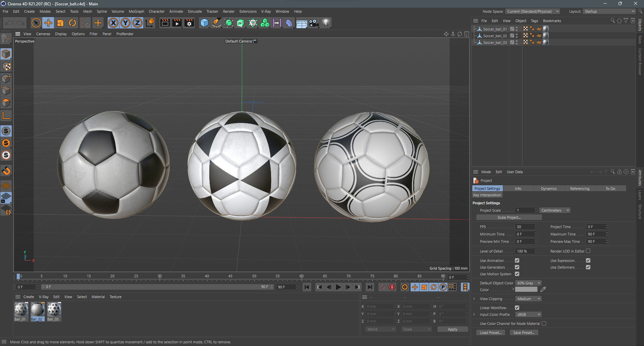This screenshot has width=644, height=346.
Task: Switch to Model mode in left sidebar
Action: pyautogui.click(x=6, y=54)
